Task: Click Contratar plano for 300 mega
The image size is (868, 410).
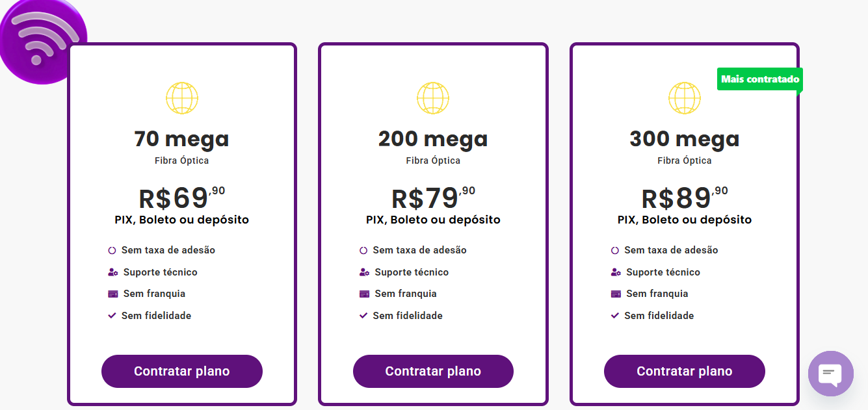Action: point(685,372)
